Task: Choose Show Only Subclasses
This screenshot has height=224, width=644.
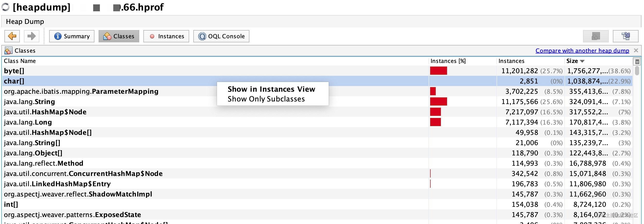Action: click(x=266, y=99)
